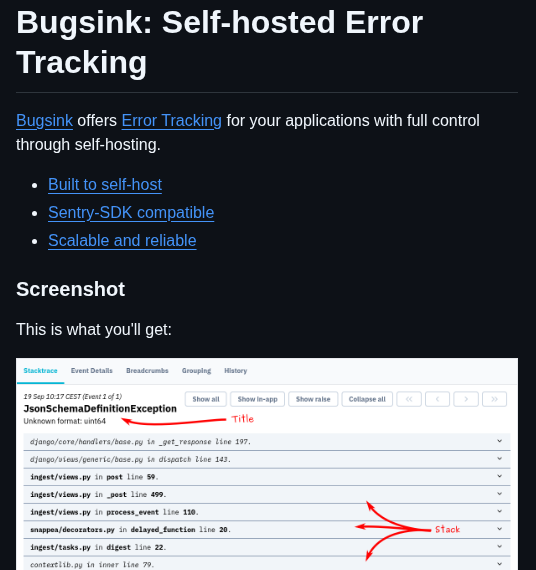Select the Grouping tab

[196, 371]
